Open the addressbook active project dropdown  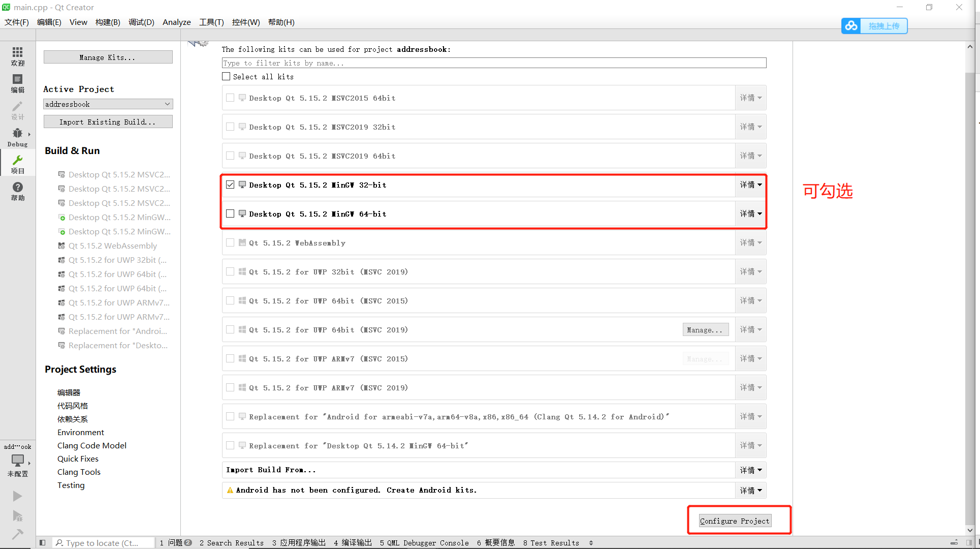point(108,104)
